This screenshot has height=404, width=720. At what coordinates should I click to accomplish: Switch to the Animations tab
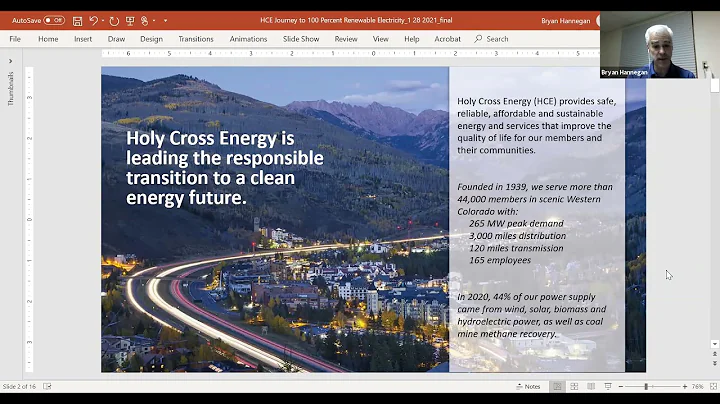[x=248, y=39]
